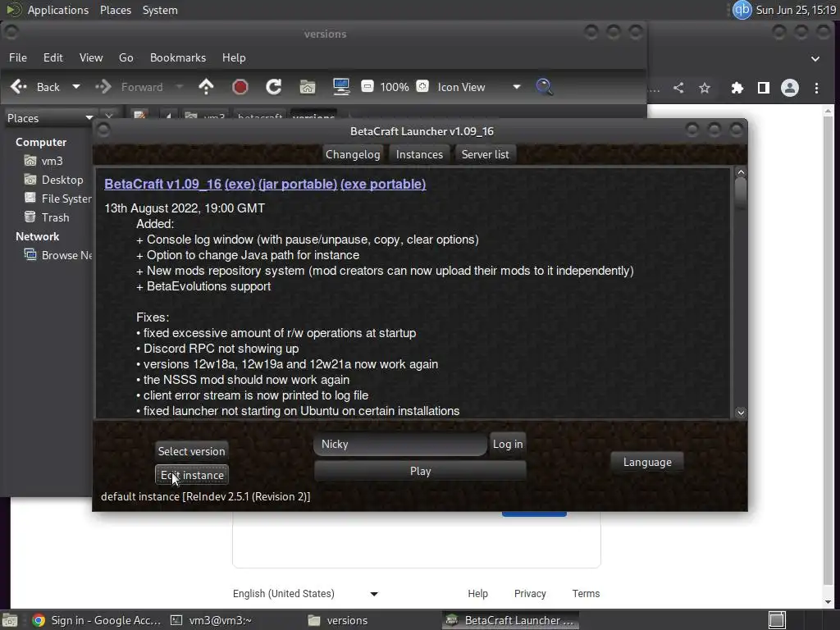Open BetaCraft v1.09_16 link
Viewport: 840px width, 630px height.
coord(163,184)
